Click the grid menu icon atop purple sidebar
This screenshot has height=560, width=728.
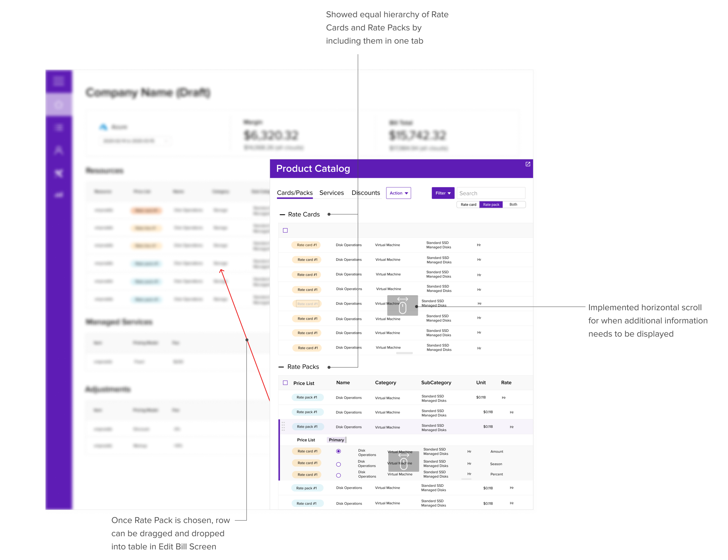tap(59, 81)
